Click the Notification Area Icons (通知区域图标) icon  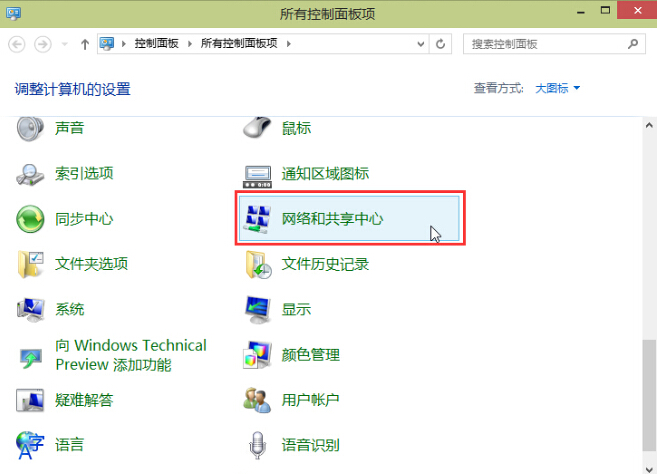point(258,174)
